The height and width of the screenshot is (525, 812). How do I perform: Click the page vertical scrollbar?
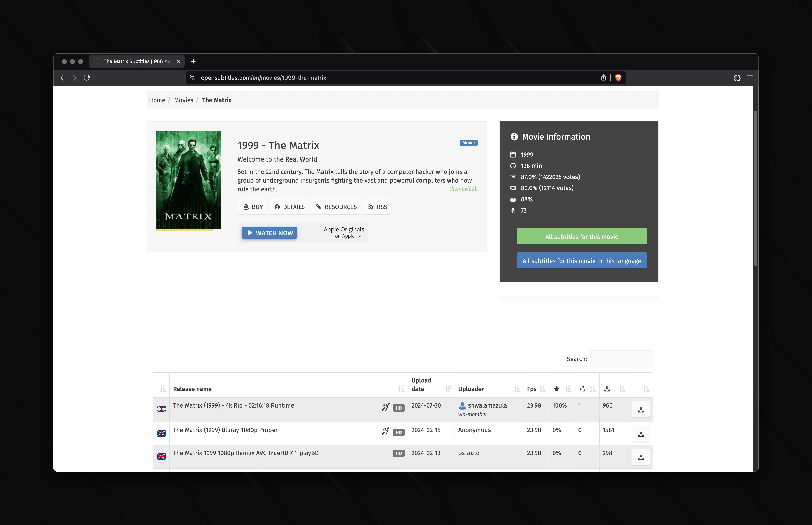point(755,188)
